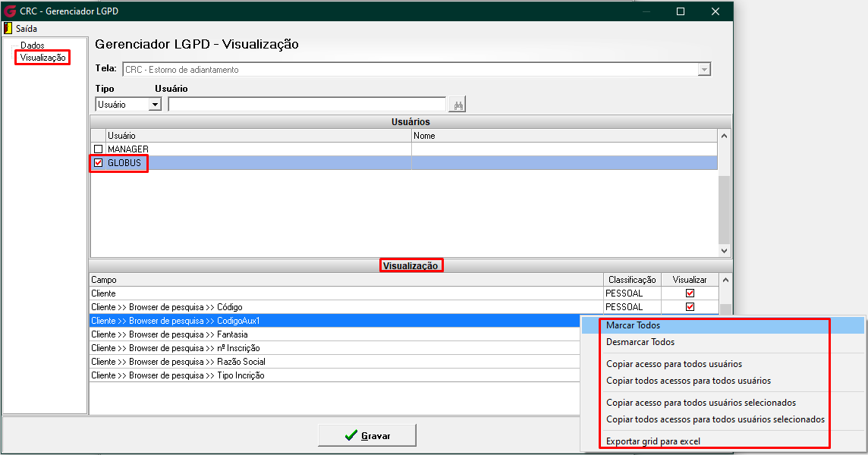
Task: Select Copiar acesso para todos usuários
Action: 674,364
